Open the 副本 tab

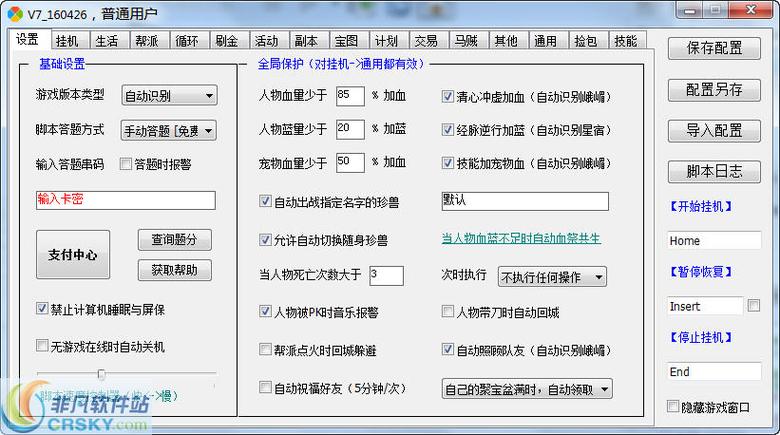(309, 40)
